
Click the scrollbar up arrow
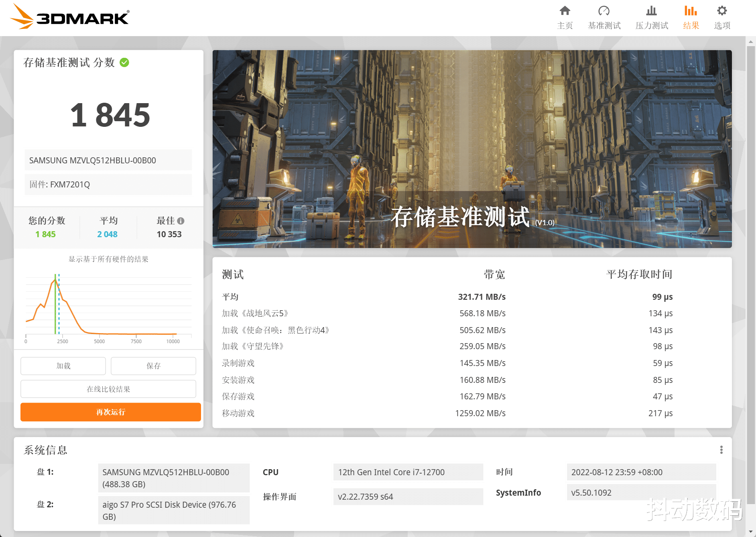point(751,41)
